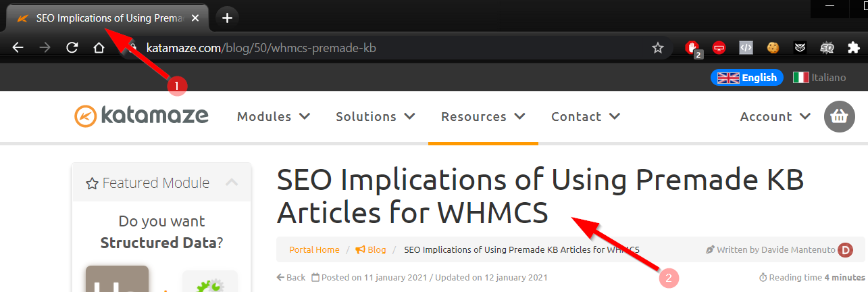This screenshot has width=868, height=292.
Task: Open the Account dropdown
Action: tap(775, 116)
